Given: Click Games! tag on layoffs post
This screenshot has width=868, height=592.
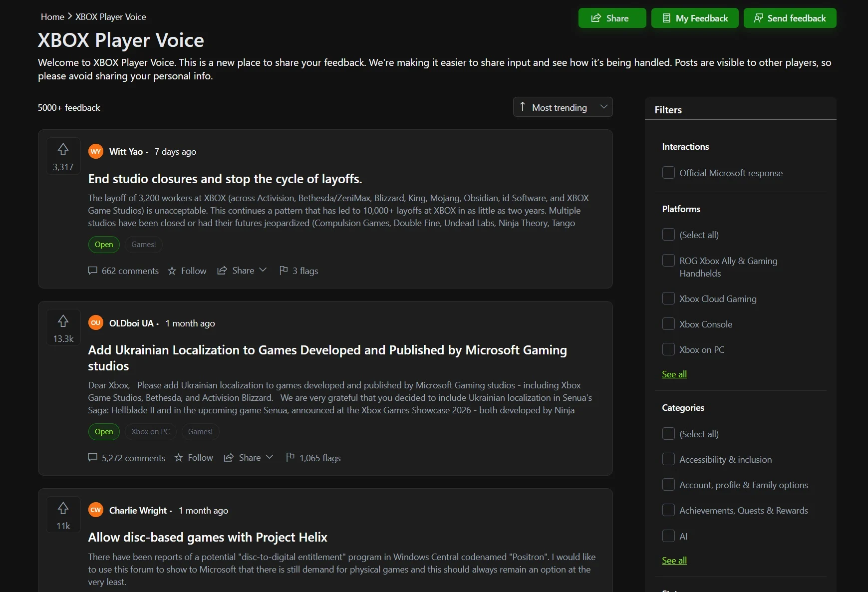Looking at the screenshot, I should (144, 245).
